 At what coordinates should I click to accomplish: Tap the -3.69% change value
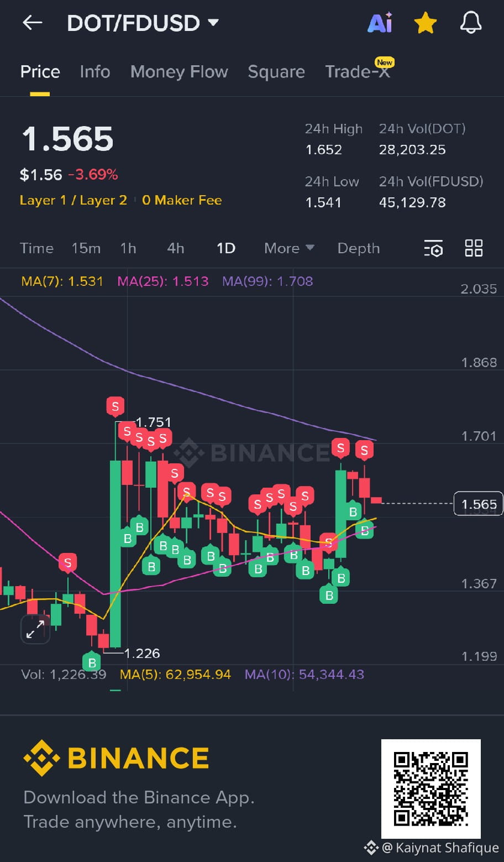pyautogui.click(x=93, y=175)
